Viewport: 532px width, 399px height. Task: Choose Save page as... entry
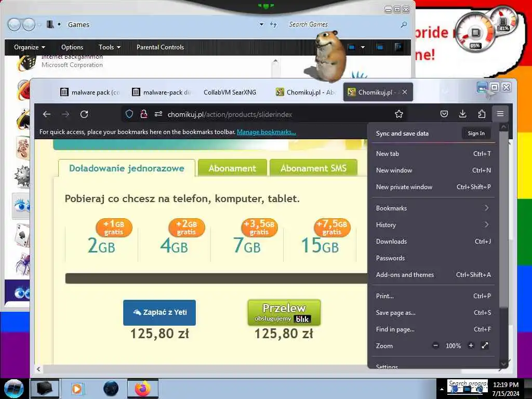(x=433, y=312)
